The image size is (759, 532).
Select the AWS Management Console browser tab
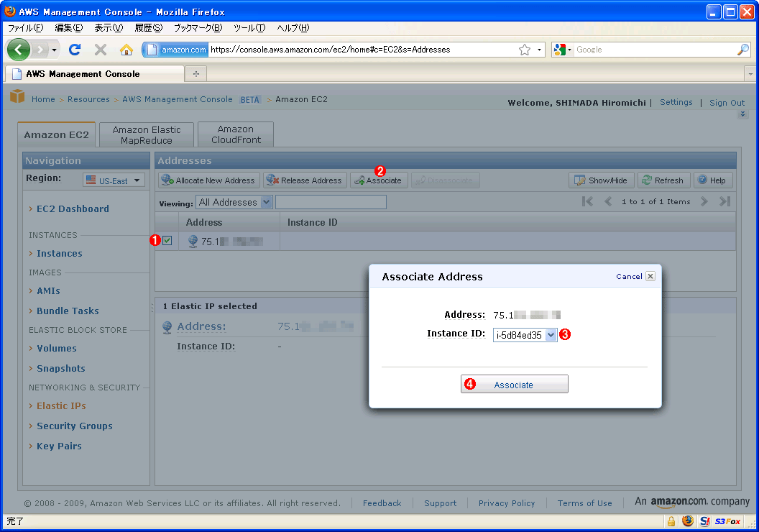click(x=95, y=73)
